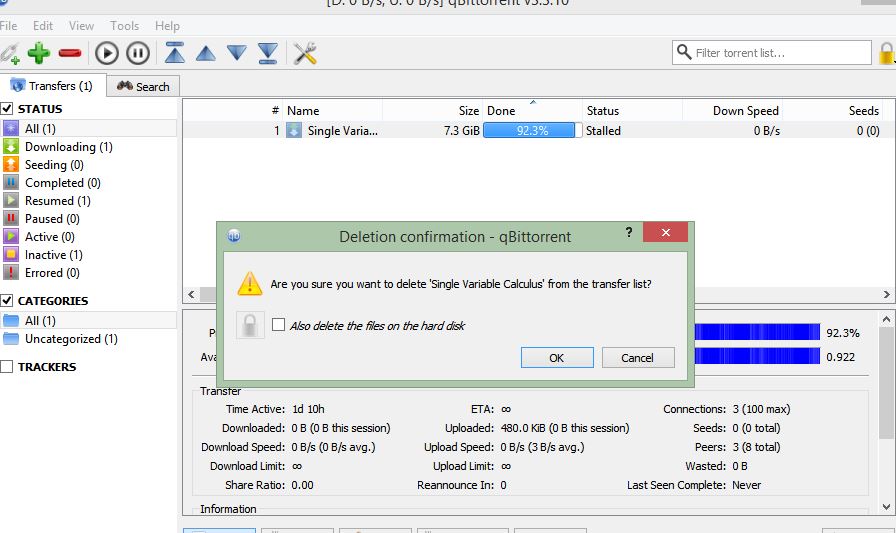Open the Help menu
This screenshot has height=533, width=896.
click(167, 26)
